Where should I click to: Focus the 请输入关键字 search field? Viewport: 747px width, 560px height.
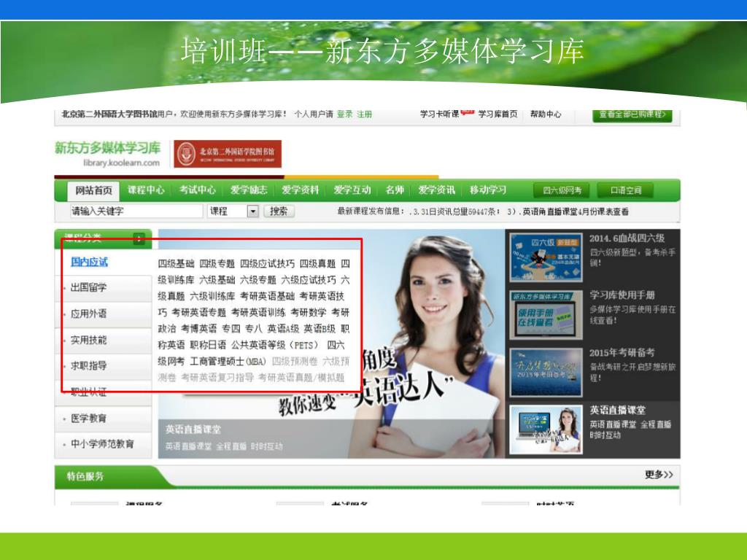pos(136,211)
